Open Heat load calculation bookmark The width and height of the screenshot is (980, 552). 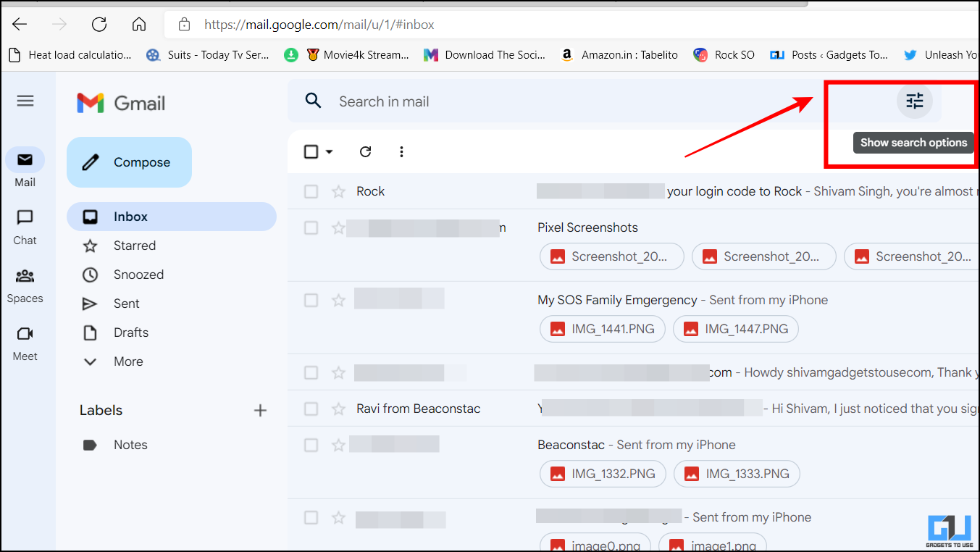70,54
